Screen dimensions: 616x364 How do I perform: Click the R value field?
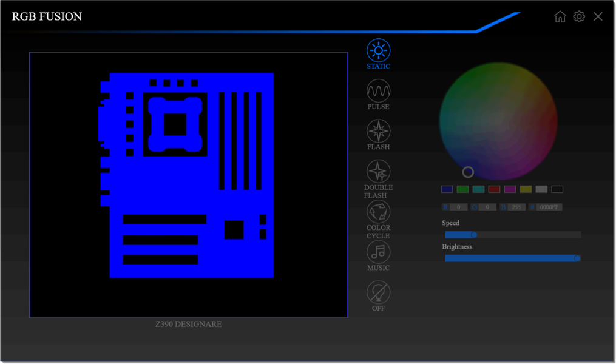point(458,207)
